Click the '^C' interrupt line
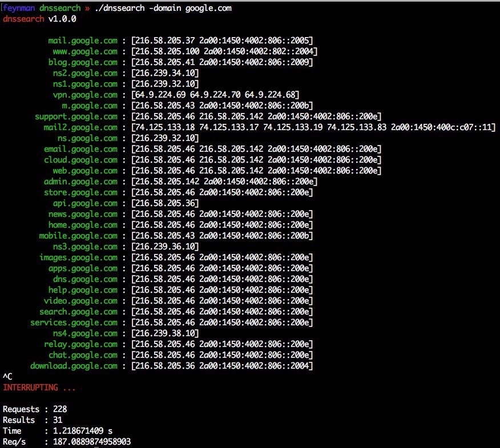The width and height of the screenshot is (500, 448). [x=7, y=377]
